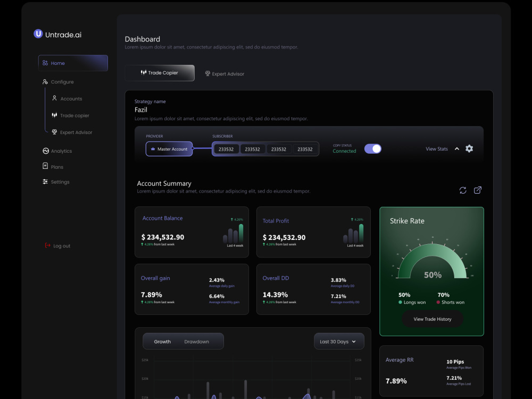
Task: Click the Settings sliders icon
Action: 45,181
